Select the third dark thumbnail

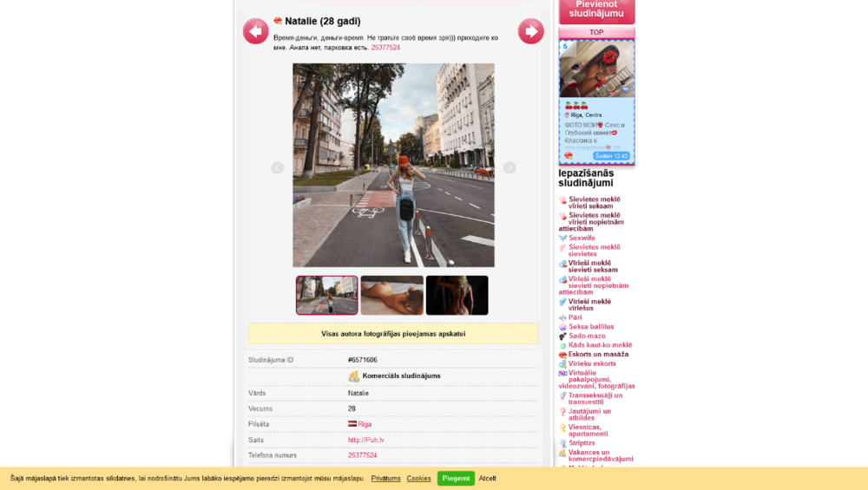457,296
